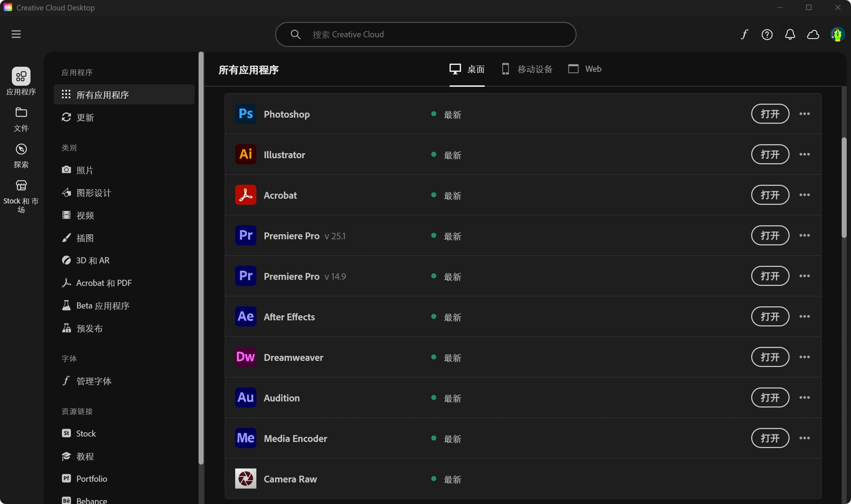Viewport: 851px width, 504px height.
Task: Click the app list vertical scrollbar
Action: (x=844, y=187)
